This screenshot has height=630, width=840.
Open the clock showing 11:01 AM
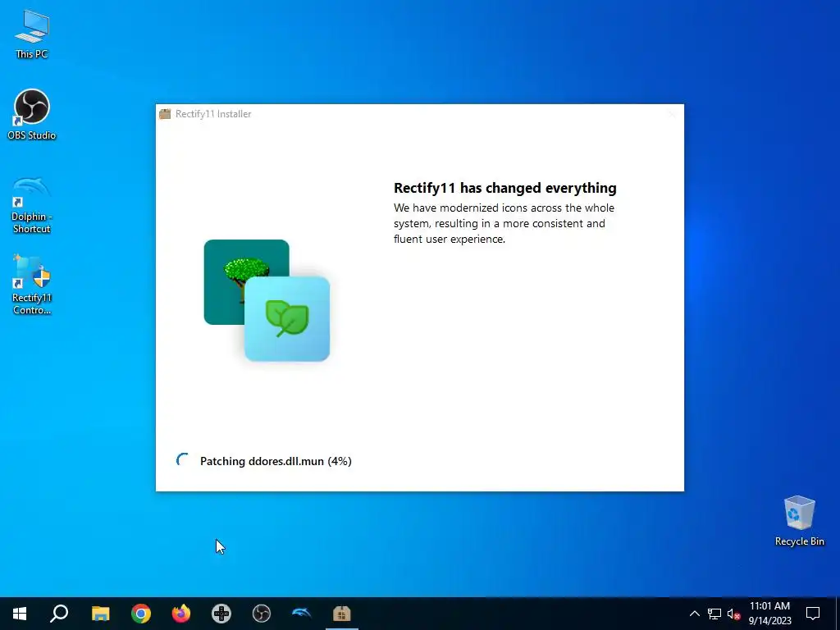[769, 614]
